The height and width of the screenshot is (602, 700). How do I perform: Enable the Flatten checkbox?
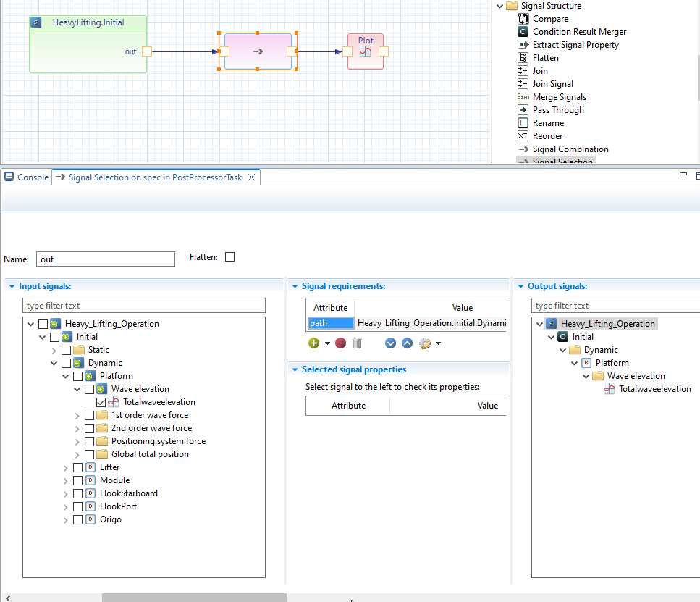[230, 257]
